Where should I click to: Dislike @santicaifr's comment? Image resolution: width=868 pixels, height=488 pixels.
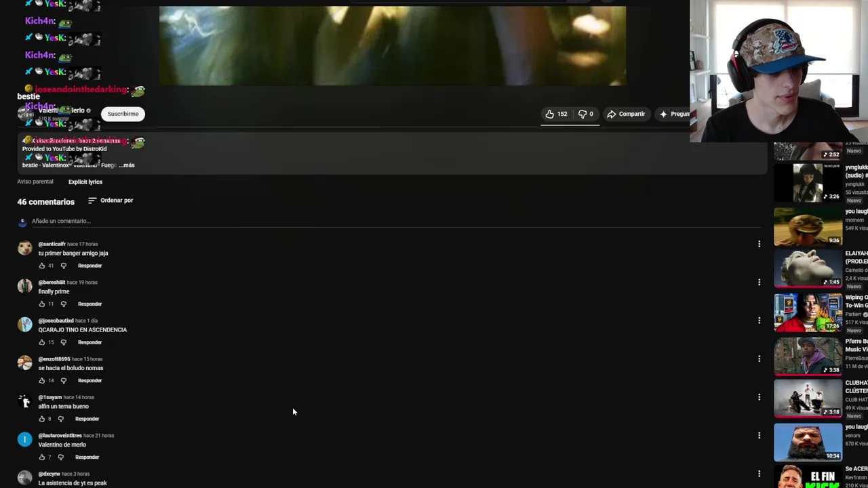coord(64,266)
